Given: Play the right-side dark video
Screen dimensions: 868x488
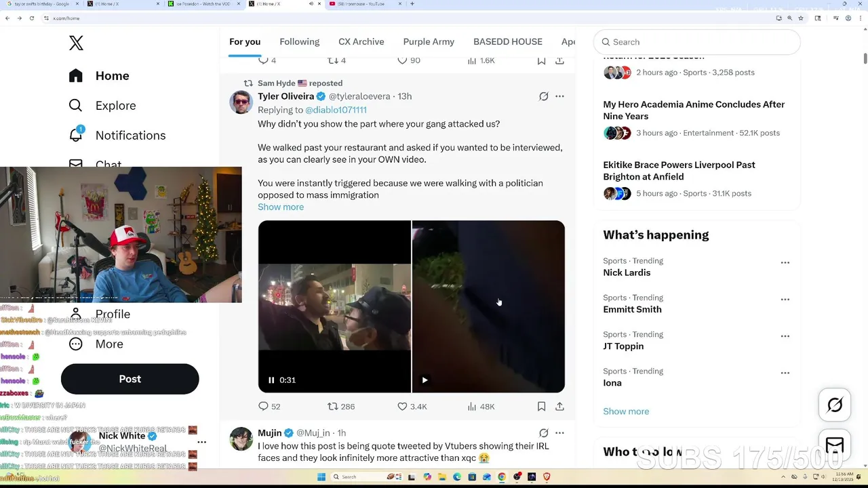Looking at the screenshot, I should [x=425, y=380].
